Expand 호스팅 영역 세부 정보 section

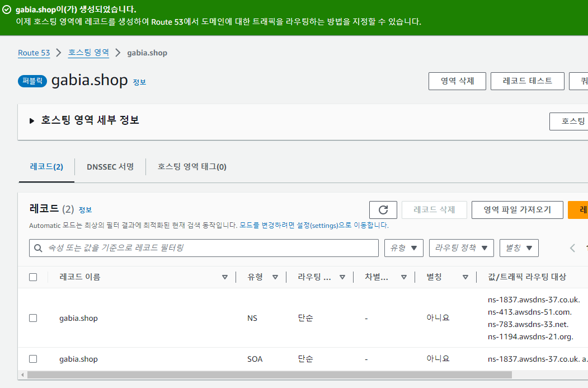32,121
